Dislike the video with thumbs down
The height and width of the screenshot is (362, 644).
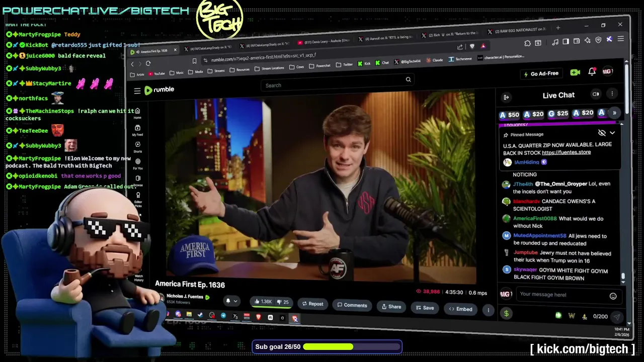pos(283,302)
